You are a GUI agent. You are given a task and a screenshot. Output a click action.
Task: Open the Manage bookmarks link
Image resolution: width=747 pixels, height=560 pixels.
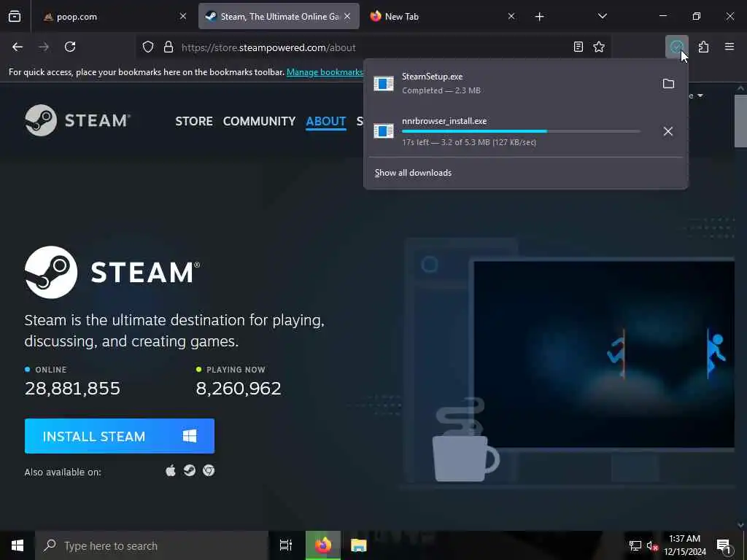coord(325,72)
